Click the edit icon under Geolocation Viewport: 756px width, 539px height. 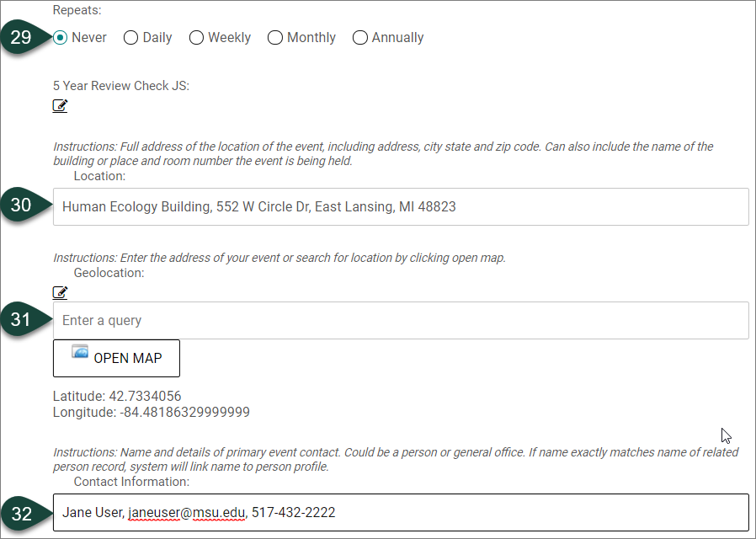point(61,292)
